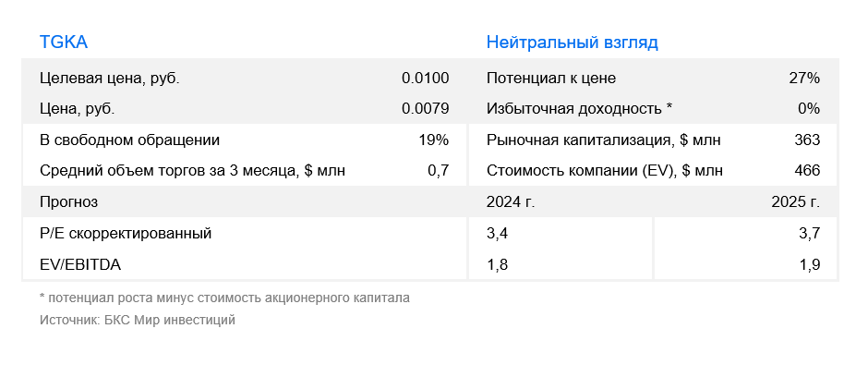Select the 2024 г. column header

pos(511,202)
